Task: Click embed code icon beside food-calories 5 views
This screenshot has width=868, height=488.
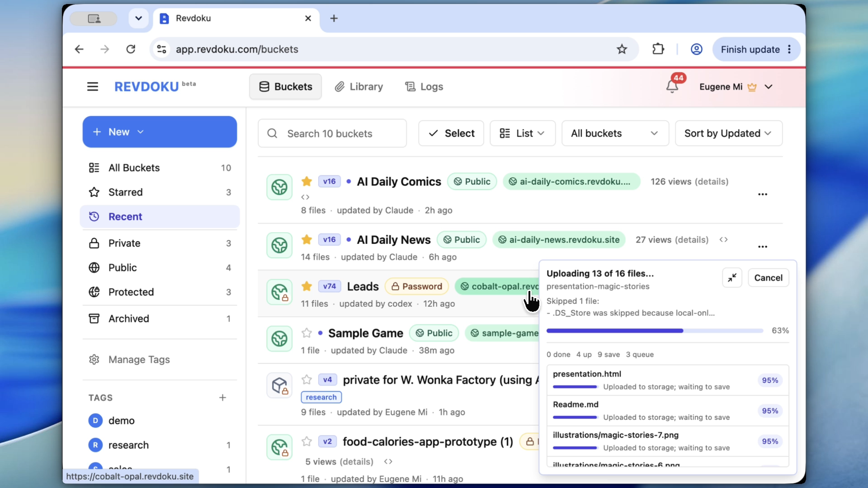Action: (x=388, y=461)
